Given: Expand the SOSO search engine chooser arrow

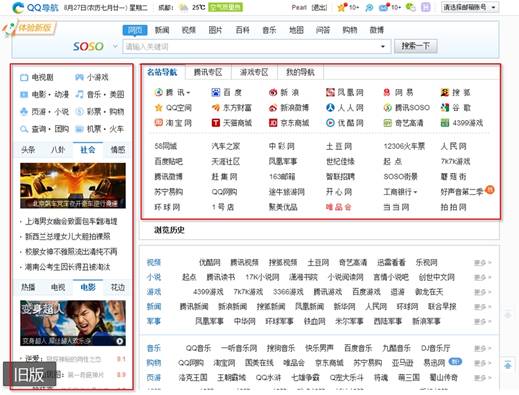Looking at the screenshot, I should tap(115, 46).
